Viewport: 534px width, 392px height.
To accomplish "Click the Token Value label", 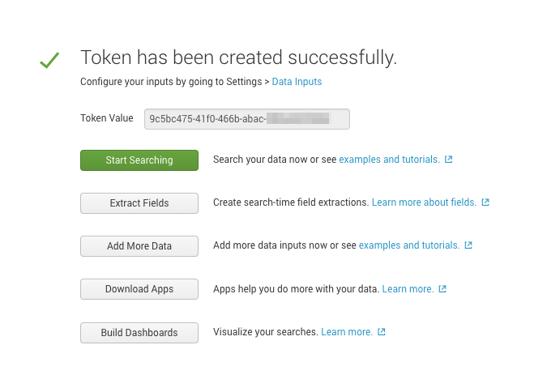I will coord(107,118).
